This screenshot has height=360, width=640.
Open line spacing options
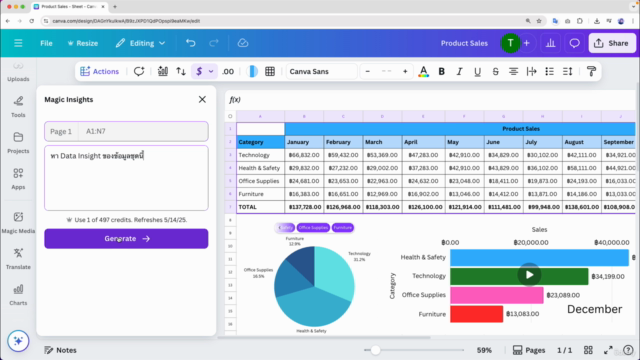click(567, 71)
